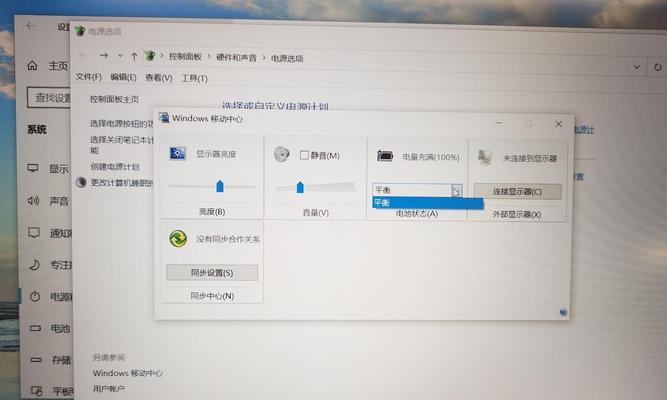Viewport: 667px width, 400px height.
Task: Click the 电量充满(100%) text
Action: coord(431,157)
